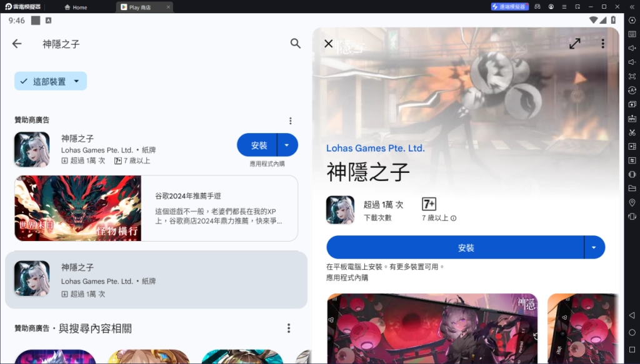Open the 谷歌2024年推薦手遊 ad banner
Screen dimensions: 640x364
pos(156,208)
